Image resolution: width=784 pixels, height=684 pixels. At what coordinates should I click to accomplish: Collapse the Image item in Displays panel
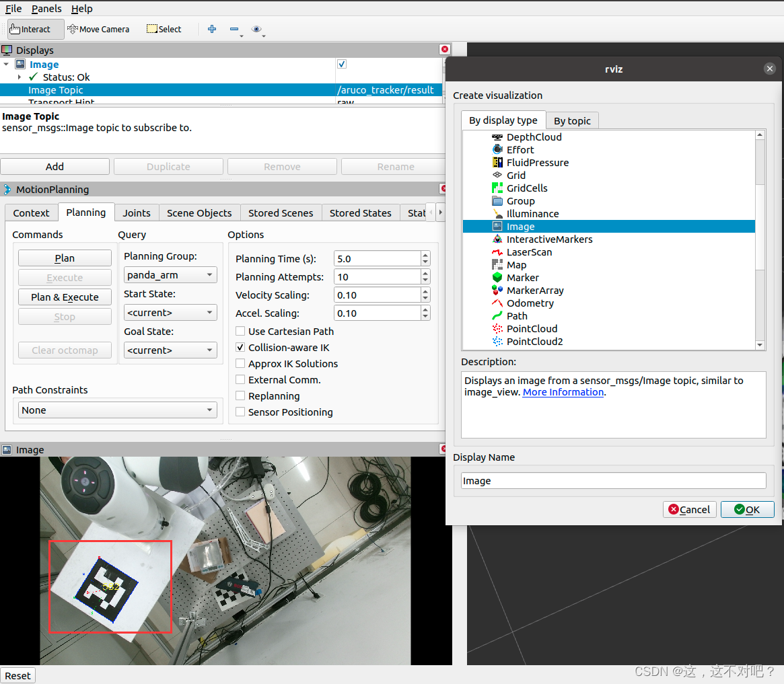(6, 64)
